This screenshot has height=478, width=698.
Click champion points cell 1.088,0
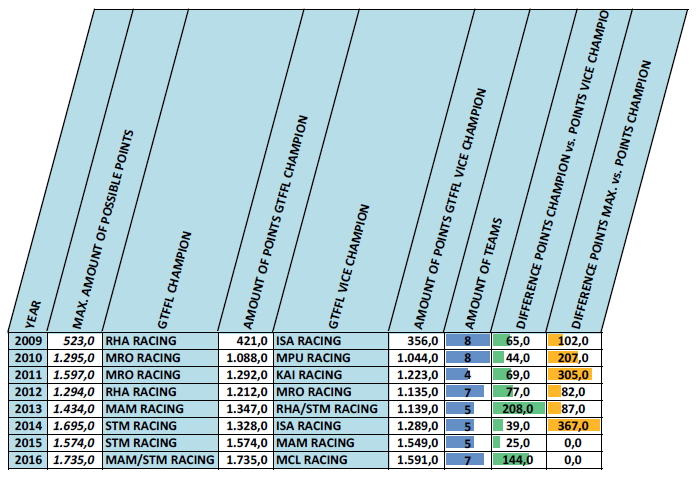pyautogui.click(x=246, y=358)
